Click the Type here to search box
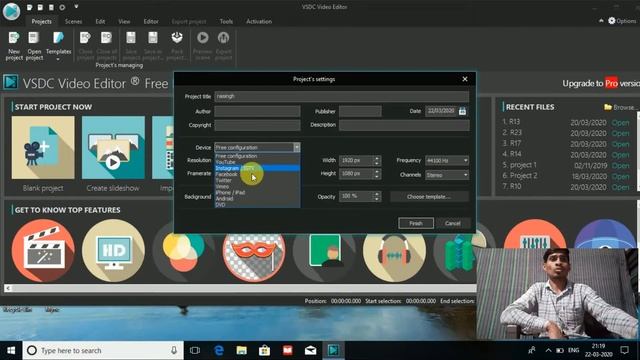This screenshot has height=360, width=640. point(103,350)
